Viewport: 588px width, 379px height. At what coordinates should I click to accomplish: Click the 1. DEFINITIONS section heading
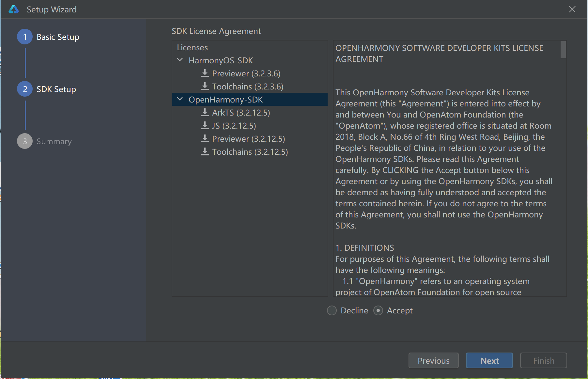pyautogui.click(x=364, y=248)
